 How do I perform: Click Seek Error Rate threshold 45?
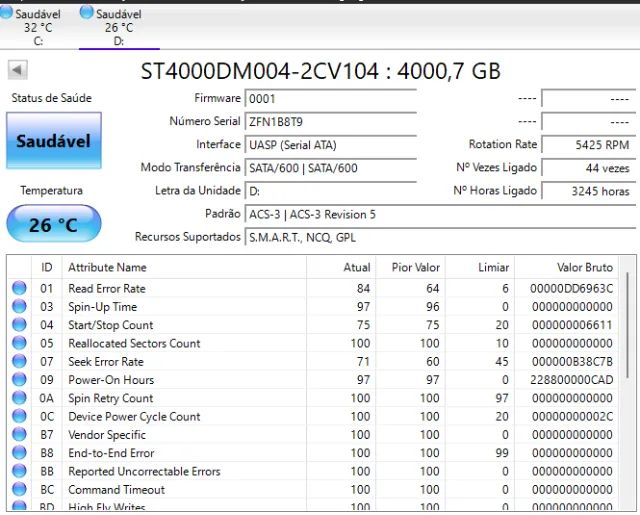pos(502,362)
